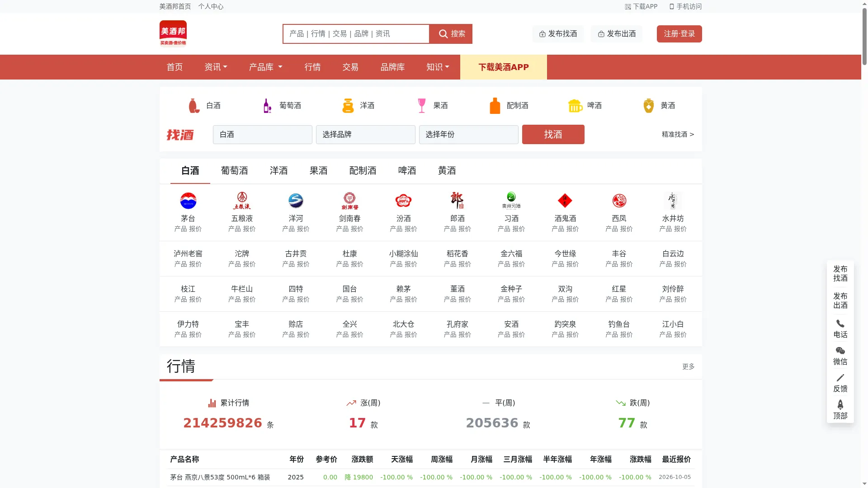This screenshot has width=868, height=488.
Task: Open the 选择年份 year selector
Action: coord(468,135)
